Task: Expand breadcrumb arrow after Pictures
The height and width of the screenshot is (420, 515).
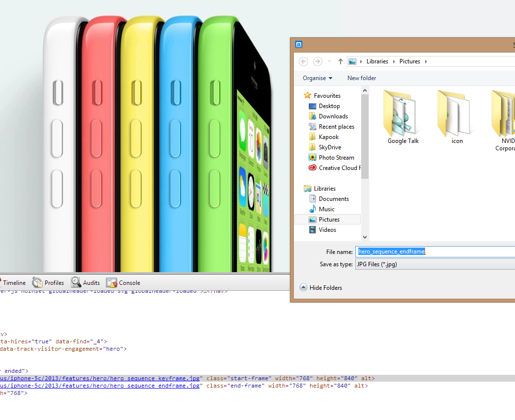Action: pyautogui.click(x=426, y=61)
